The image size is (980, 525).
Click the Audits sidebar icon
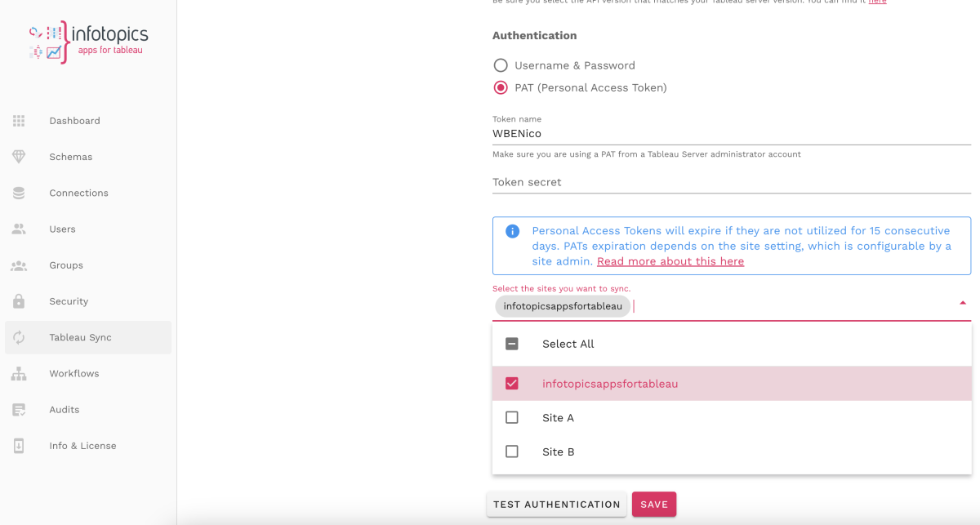click(x=18, y=409)
